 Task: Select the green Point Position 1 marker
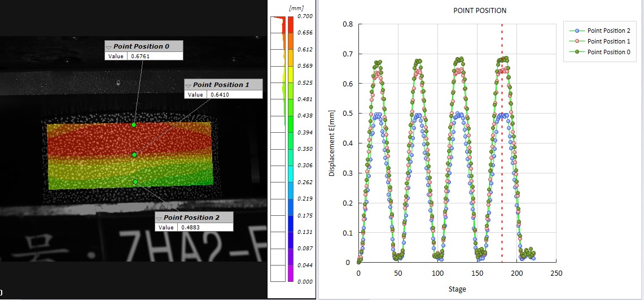tap(134, 154)
